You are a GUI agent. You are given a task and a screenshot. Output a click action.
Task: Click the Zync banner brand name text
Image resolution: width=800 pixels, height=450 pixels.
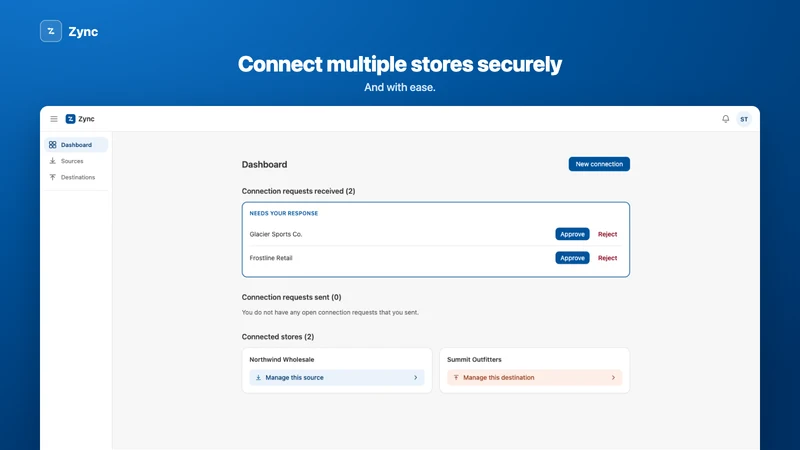(x=83, y=32)
